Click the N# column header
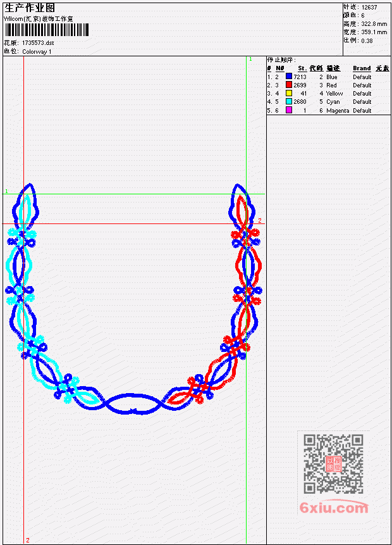 point(280,68)
